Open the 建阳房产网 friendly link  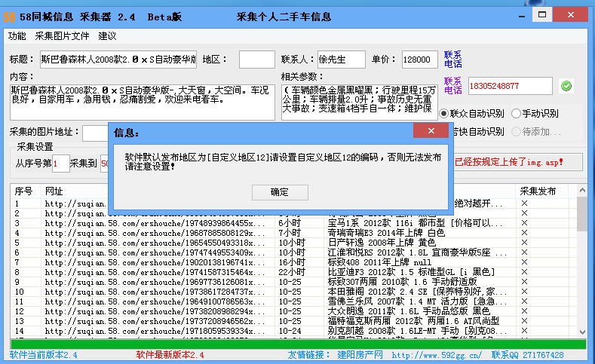[360, 355]
